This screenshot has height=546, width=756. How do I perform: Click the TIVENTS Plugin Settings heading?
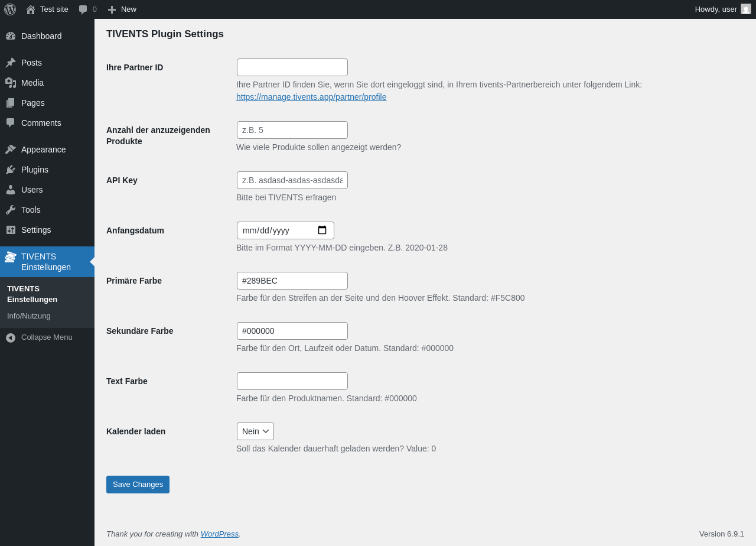[x=165, y=34]
